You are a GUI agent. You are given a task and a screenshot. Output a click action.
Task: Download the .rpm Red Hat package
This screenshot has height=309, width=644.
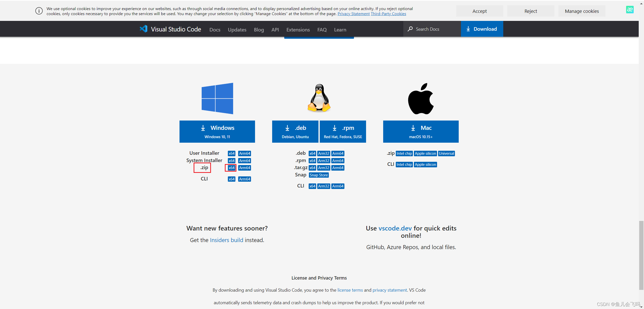(343, 132)
